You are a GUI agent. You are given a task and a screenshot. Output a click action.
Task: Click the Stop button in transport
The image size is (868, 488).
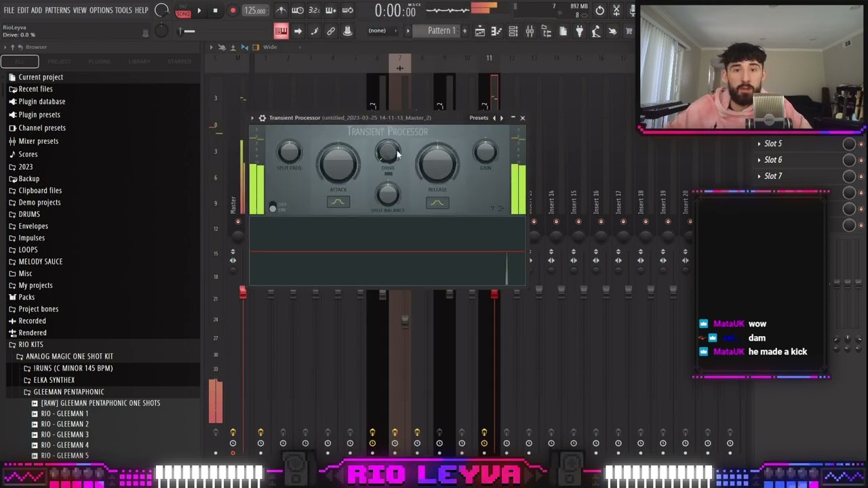[215, 10]
